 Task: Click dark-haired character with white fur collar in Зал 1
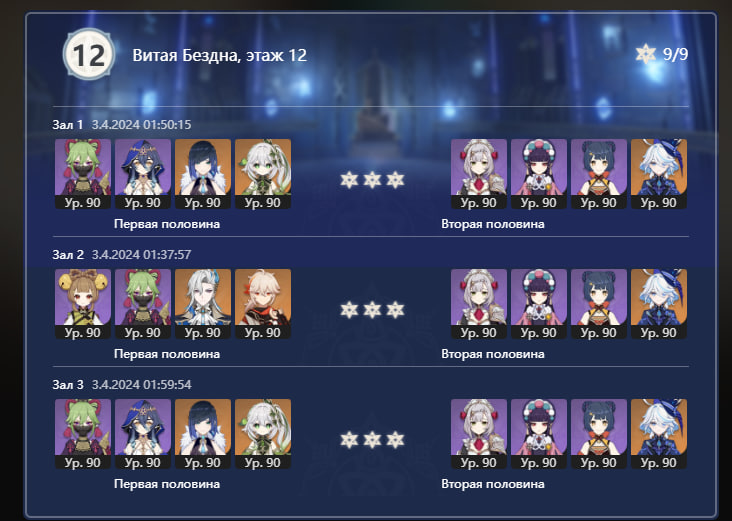click(x=203, y=173)
